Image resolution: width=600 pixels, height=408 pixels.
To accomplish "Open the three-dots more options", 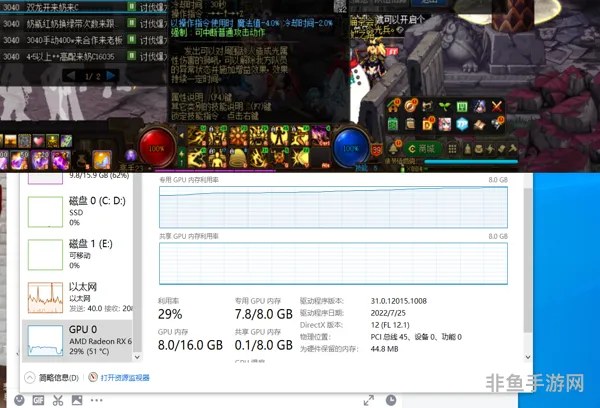I will click(96, 400).
